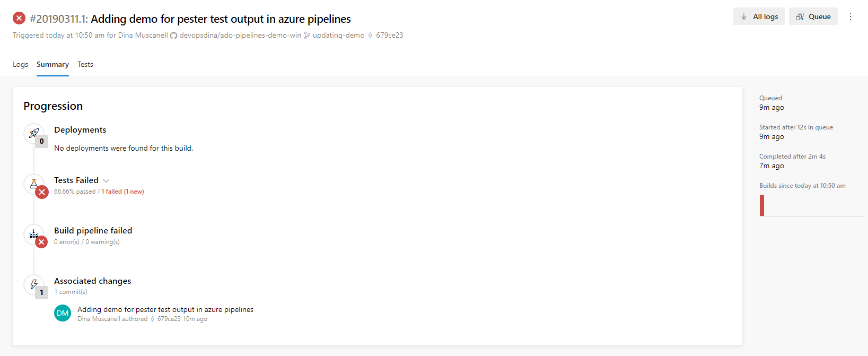868x356 pixels.
Task: Expand the Tests Failed chevron
Action: [x=106, y=181]
